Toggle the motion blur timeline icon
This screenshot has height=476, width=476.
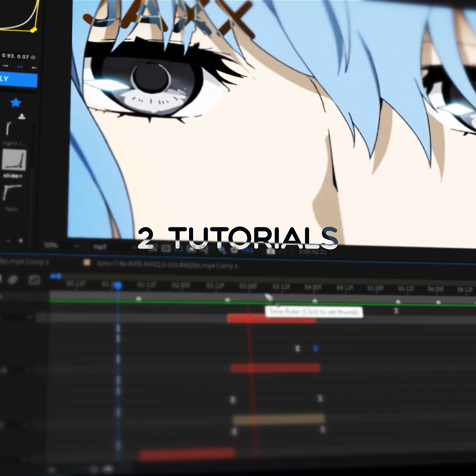12,279
